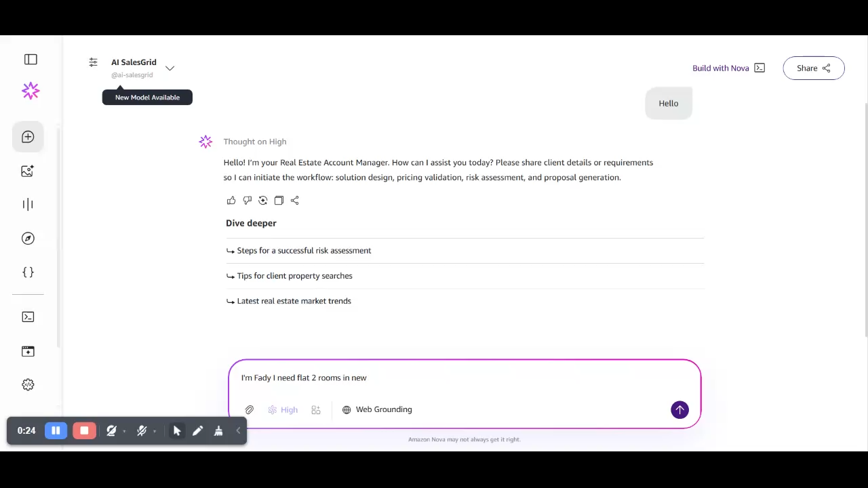Pause the screen recording
The width and height of the screenshot is (868, 488).
coord(56,430)
